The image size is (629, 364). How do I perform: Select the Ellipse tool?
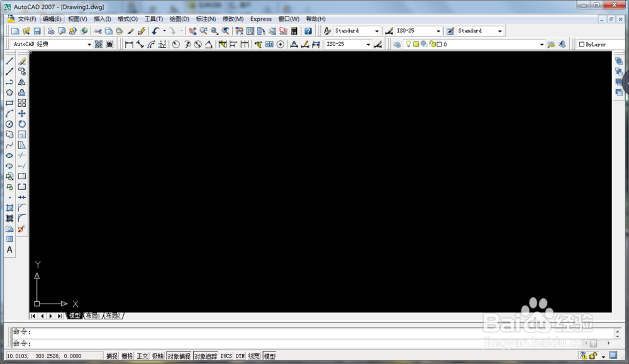pos(9,155)
